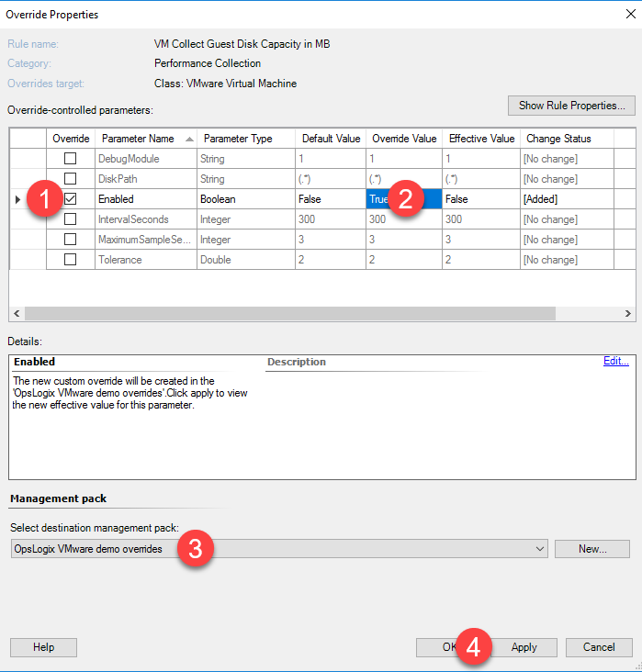Click the Edit link in Details
Screen dimensions: 642x672
pyautogui.click(x=615, y=361)
